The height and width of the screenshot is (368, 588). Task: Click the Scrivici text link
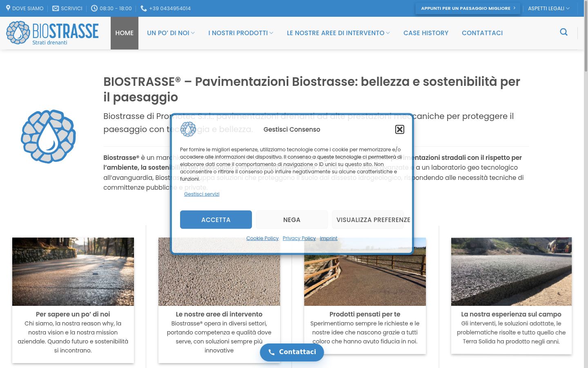click(71, 8)
